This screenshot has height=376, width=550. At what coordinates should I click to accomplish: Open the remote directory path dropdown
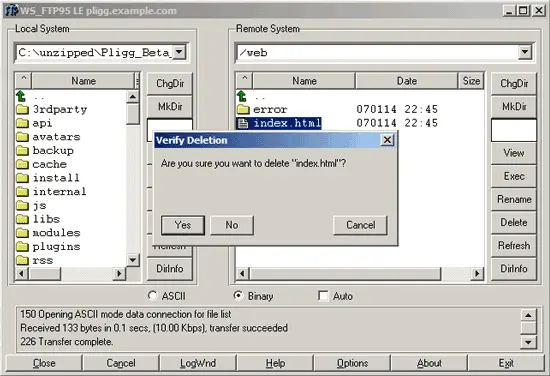tap(525, 52)
